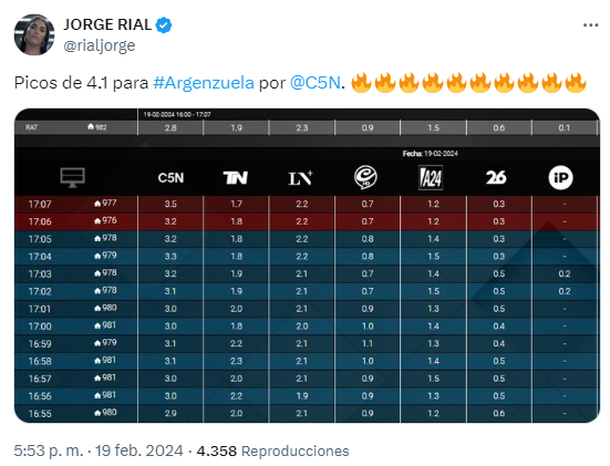610x466 pixels.
Task: Click the Crónica HD logo
Action: 365,177
